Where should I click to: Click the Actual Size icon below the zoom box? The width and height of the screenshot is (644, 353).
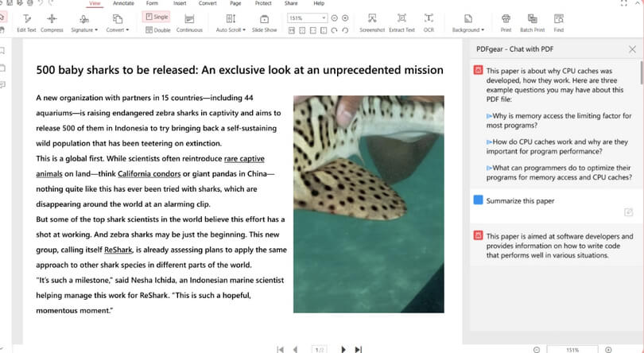[292, 30]
